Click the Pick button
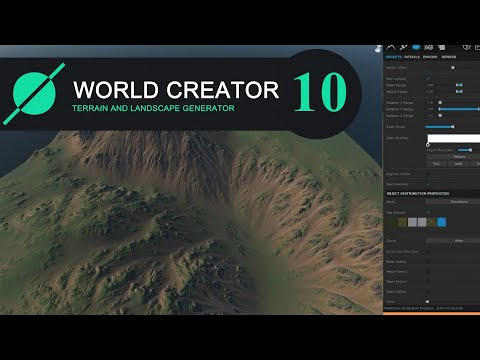 [x=436, y=164]
